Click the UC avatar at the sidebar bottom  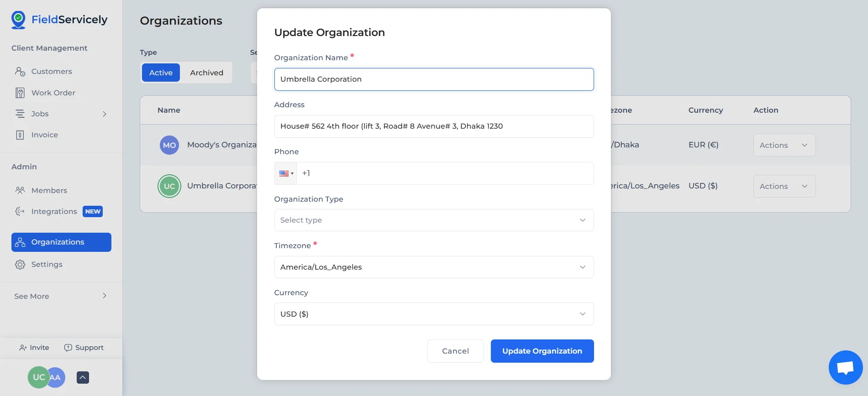(x=38, y=377)
